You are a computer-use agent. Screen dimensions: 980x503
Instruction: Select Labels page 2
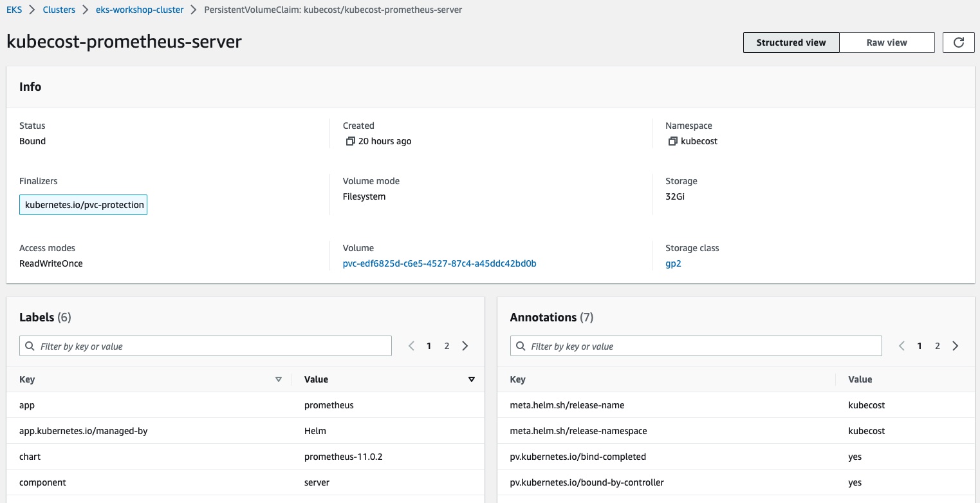447,346
